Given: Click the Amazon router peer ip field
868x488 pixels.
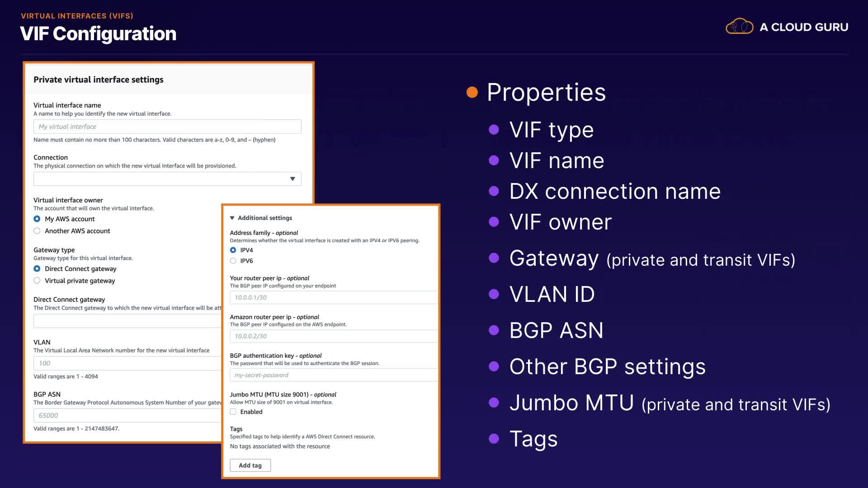Looking at the screenshot, I should click(334, 336).
